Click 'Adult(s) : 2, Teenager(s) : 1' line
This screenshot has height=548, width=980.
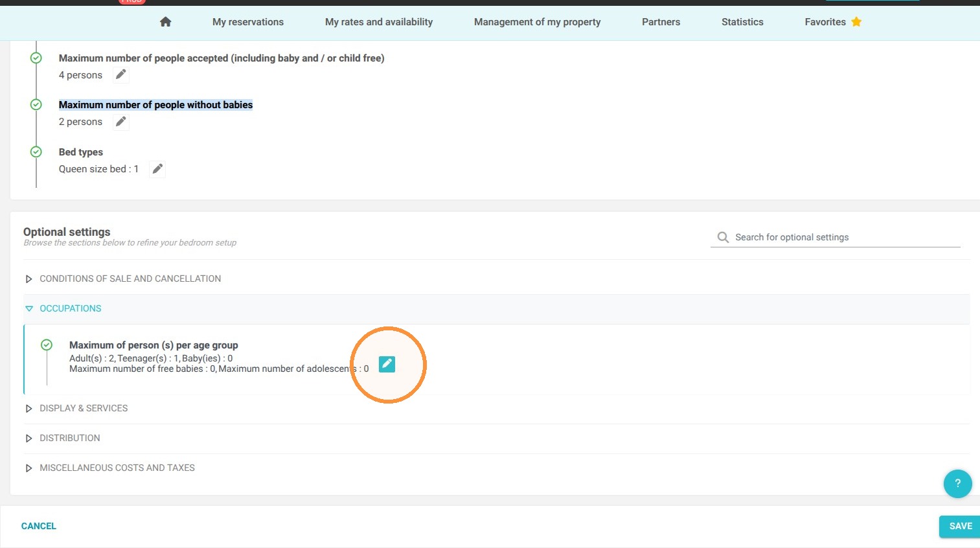coord(151,358)
